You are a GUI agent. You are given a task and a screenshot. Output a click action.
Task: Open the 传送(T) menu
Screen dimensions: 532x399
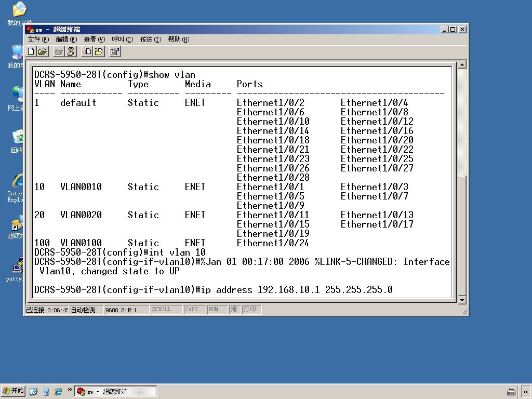151,39
